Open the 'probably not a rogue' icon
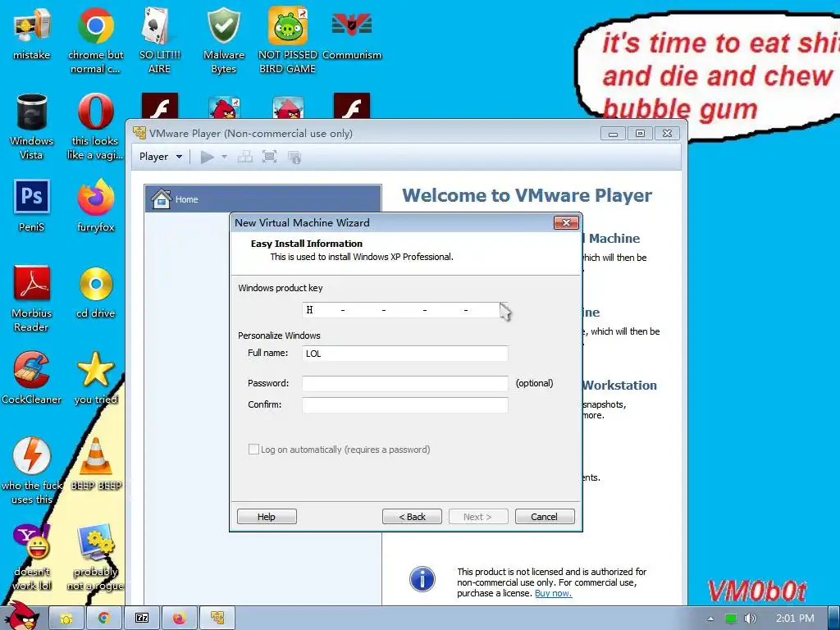Screen dimensions: 840x630 click(95, 557)
